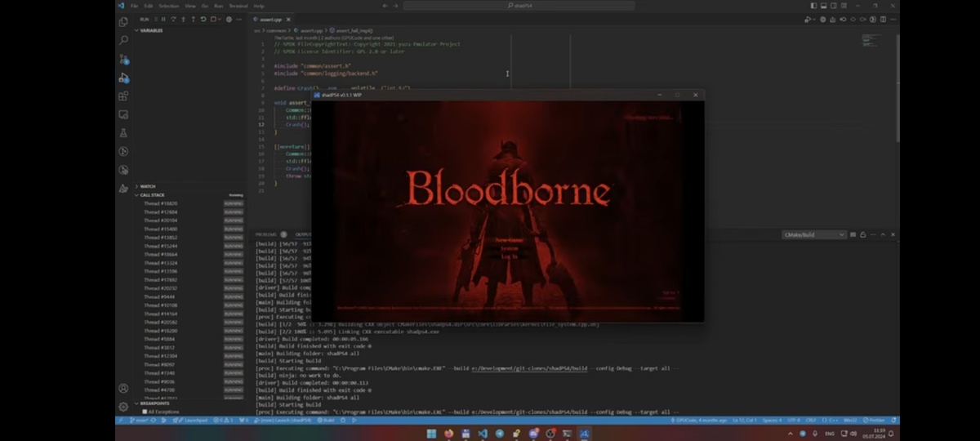The image size is (980, 441).
Task: Click the Run or Debug editor button
Action: point(808,19)
